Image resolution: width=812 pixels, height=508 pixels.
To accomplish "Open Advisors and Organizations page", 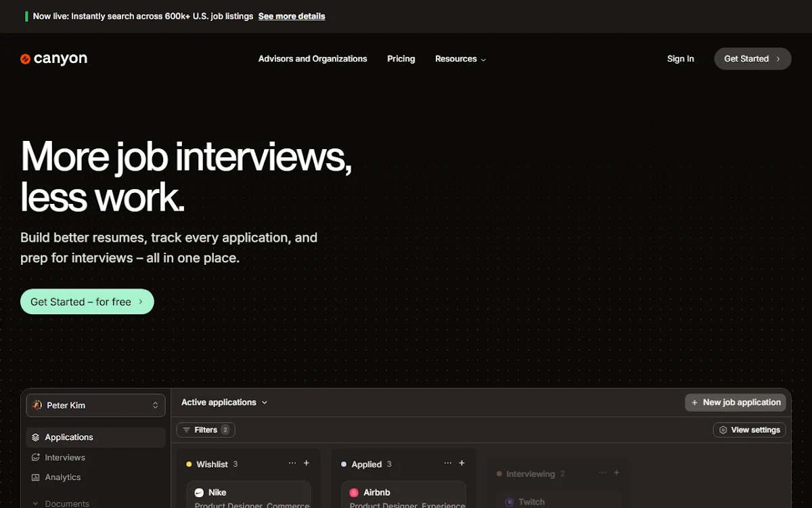I will pos(313,59).
